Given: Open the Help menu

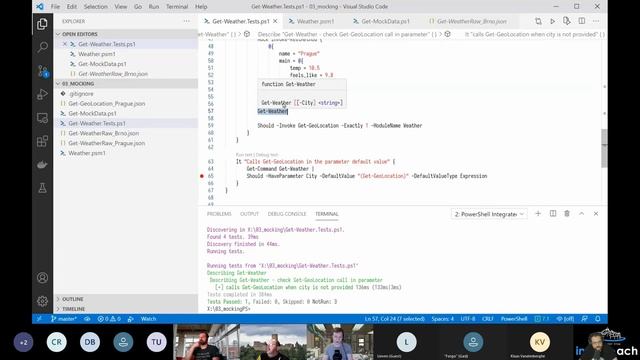Looking at the screenshot, I should (x=201, y=7).
